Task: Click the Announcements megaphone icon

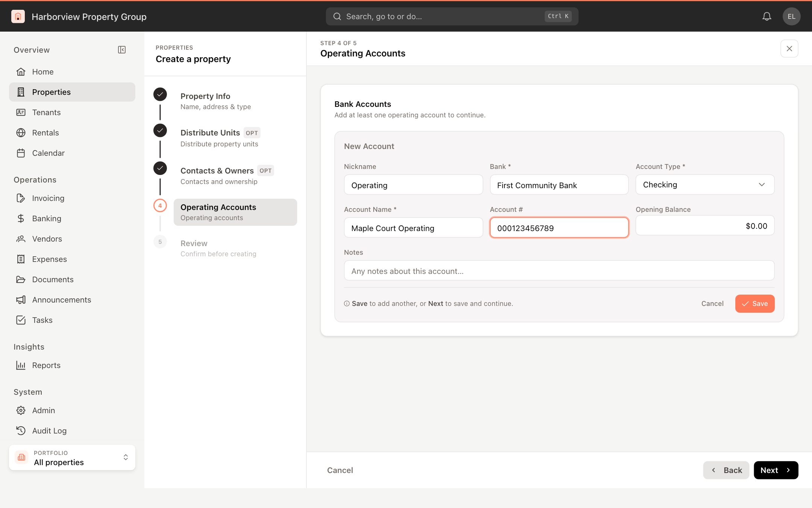Action: [x=21, y=300]
